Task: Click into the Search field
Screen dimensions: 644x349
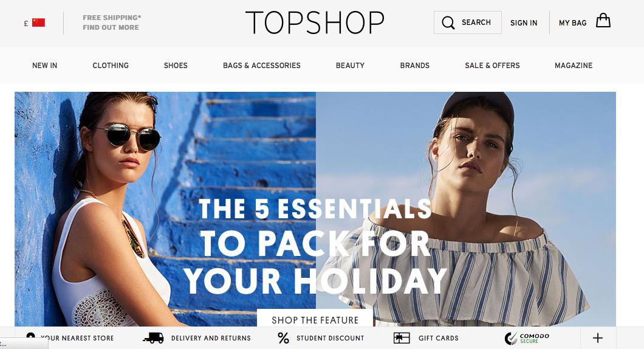Action: tap(467, 22)
